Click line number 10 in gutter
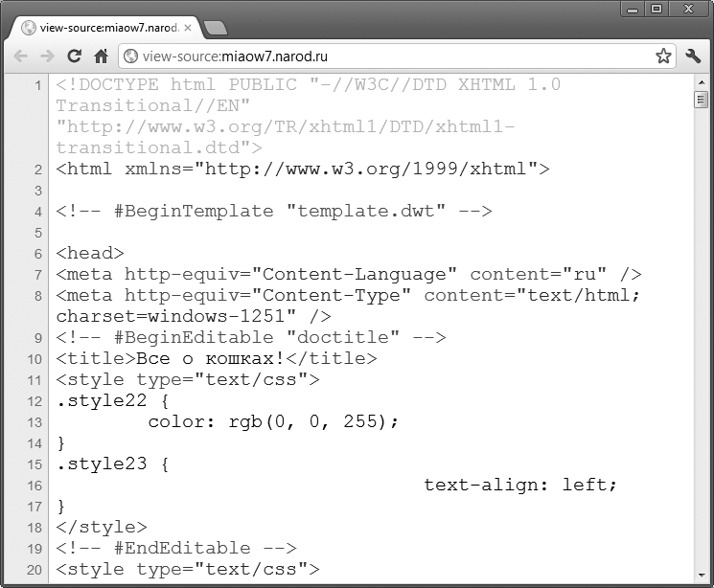The image size is (714, 588). coord(35,359)
